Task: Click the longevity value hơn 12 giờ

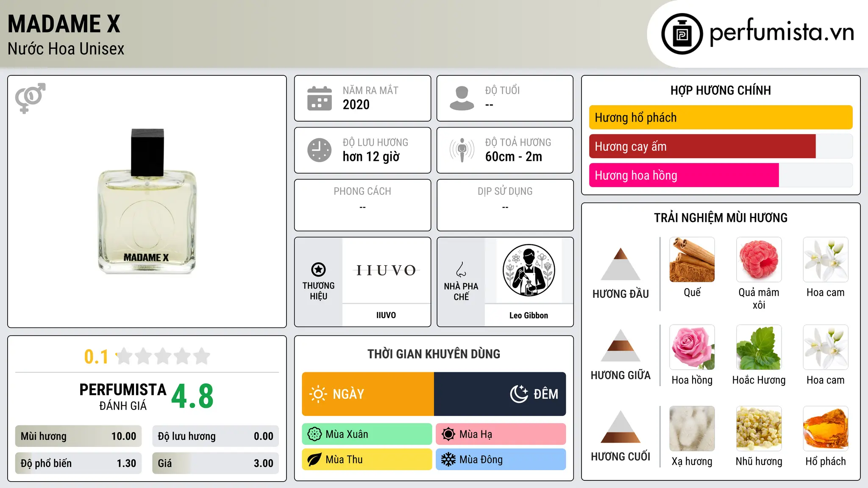Action: coord(371,157)
